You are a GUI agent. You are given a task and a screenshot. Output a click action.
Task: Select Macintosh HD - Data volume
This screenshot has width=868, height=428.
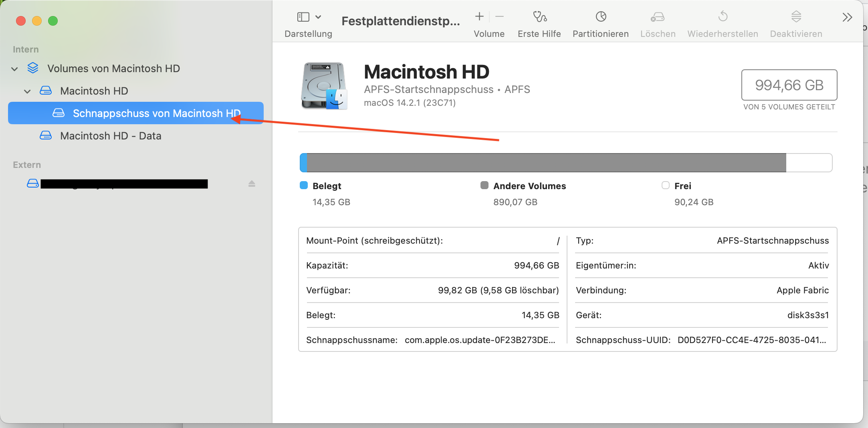coord(111,136)
